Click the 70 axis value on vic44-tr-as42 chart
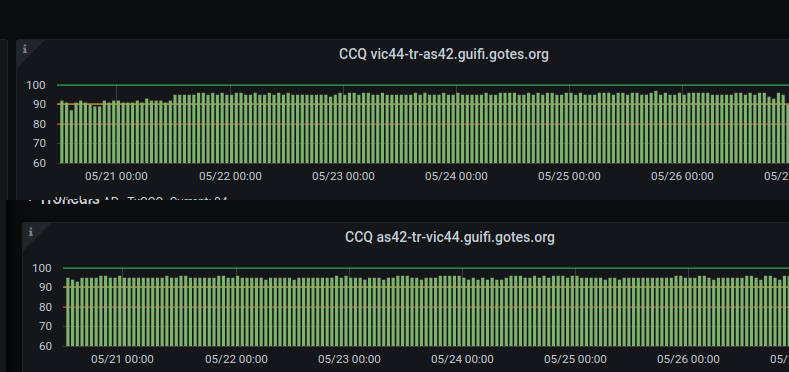This screenshot has height=372, width=789. pos(39,143)
